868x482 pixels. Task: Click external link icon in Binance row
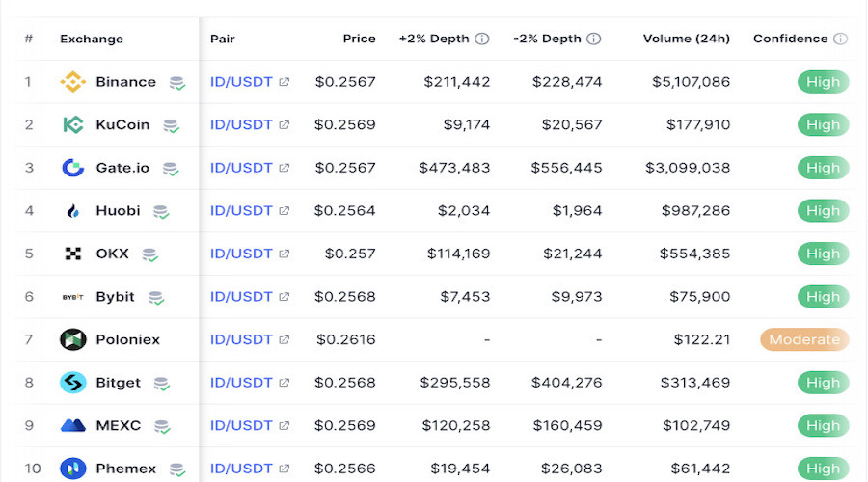[x=284, y=82]
